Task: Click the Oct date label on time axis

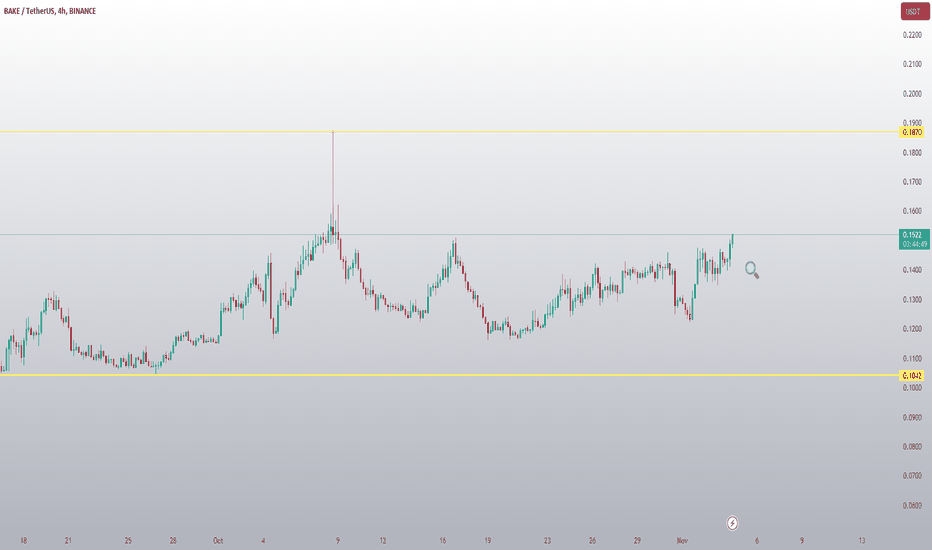Action: [x=218, y=540]
